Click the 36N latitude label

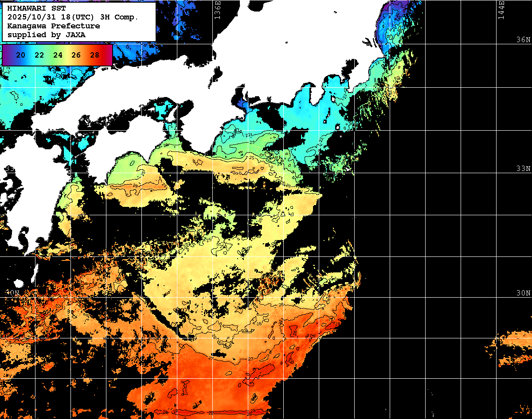(523, 39)
